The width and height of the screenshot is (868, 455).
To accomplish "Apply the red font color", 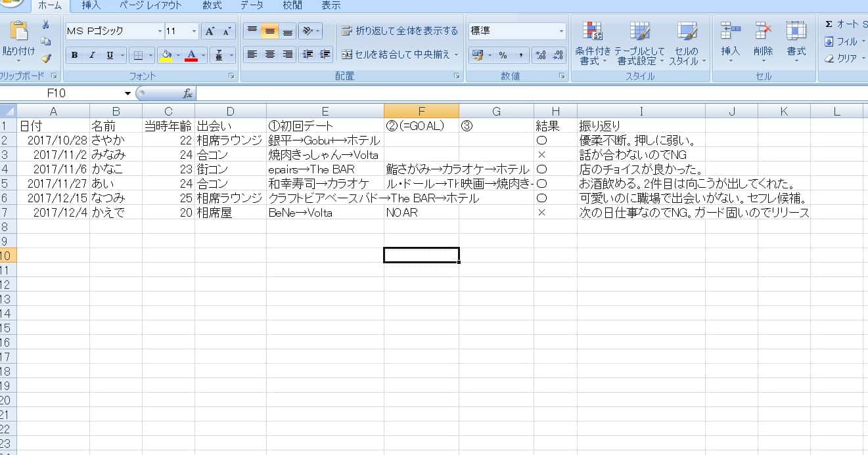I will click(x=191, y=55).
